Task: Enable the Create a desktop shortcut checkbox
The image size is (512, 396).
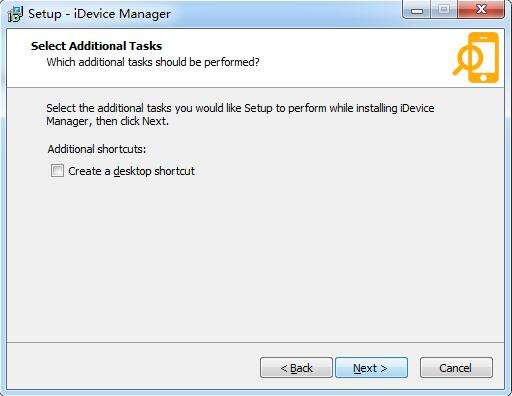Action: tap(57, 171)
